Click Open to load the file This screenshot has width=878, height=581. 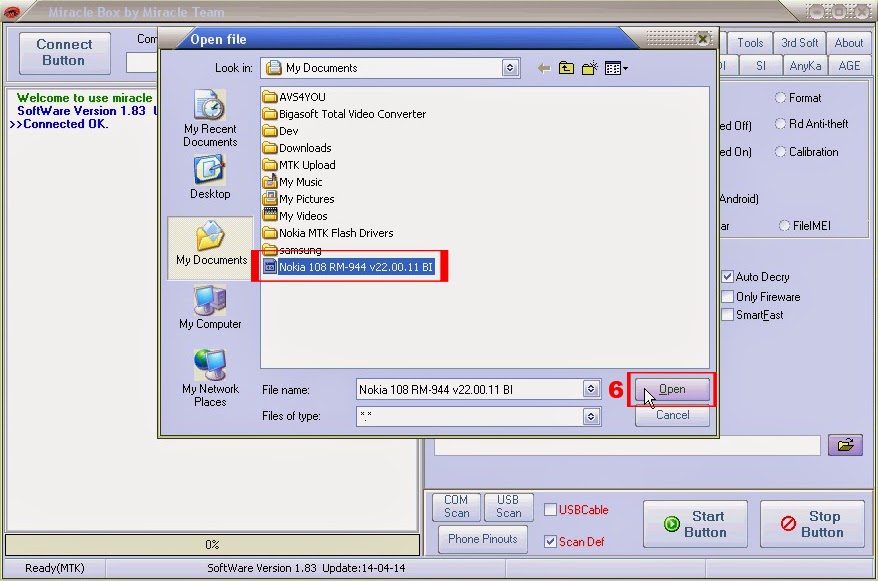point(672,389)
